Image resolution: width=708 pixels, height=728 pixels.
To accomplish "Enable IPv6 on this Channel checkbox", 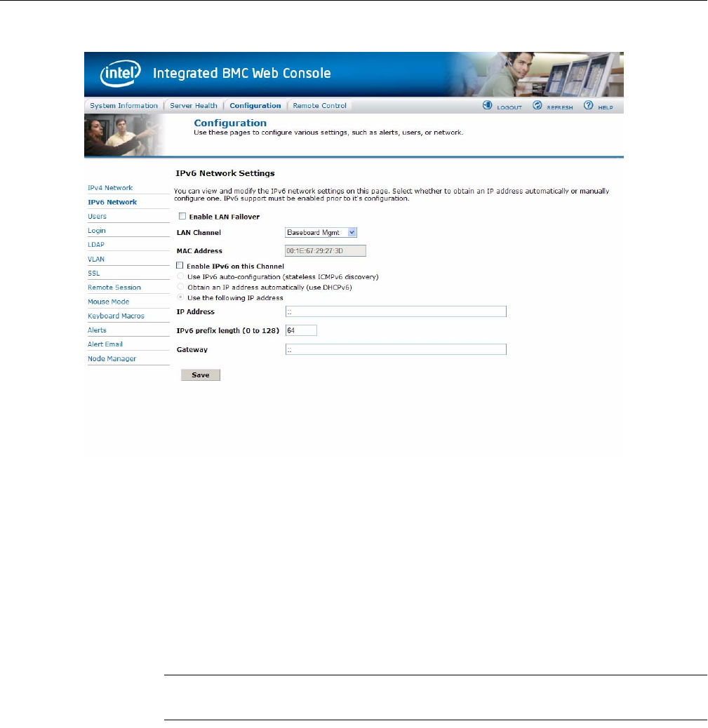I will tap(180, 266).
